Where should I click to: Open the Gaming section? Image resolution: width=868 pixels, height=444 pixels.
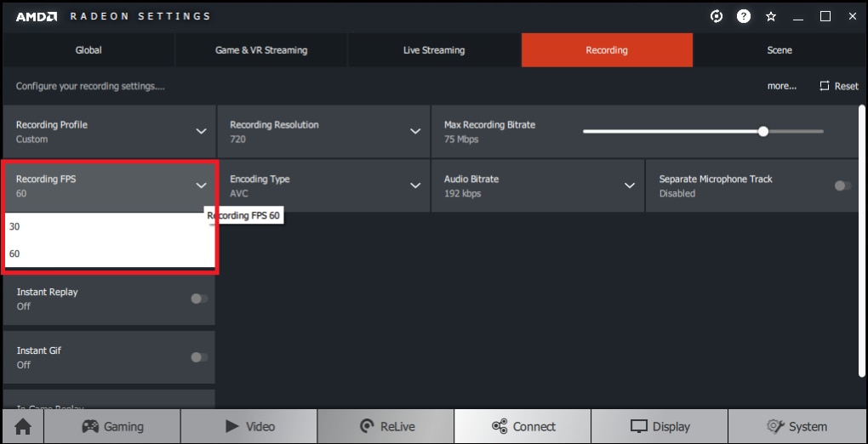(x=112, y=426)
